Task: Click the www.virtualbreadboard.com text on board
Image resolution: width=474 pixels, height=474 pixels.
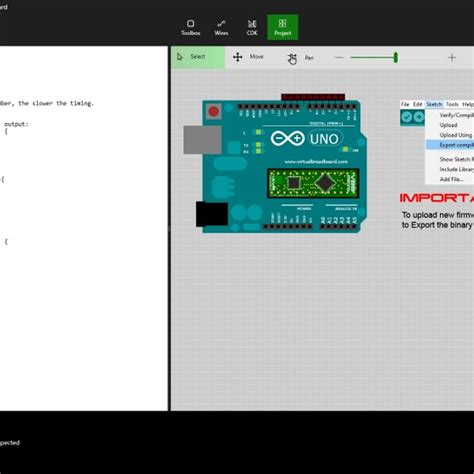Action: pyautogui.click(x=316, y=162)
